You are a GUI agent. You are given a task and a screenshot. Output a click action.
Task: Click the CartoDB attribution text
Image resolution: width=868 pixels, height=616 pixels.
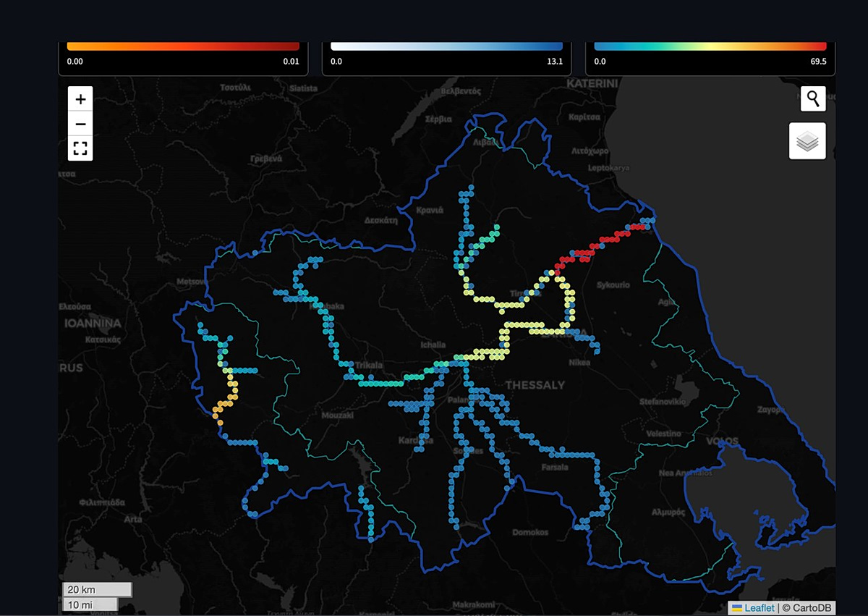(807, 608)
